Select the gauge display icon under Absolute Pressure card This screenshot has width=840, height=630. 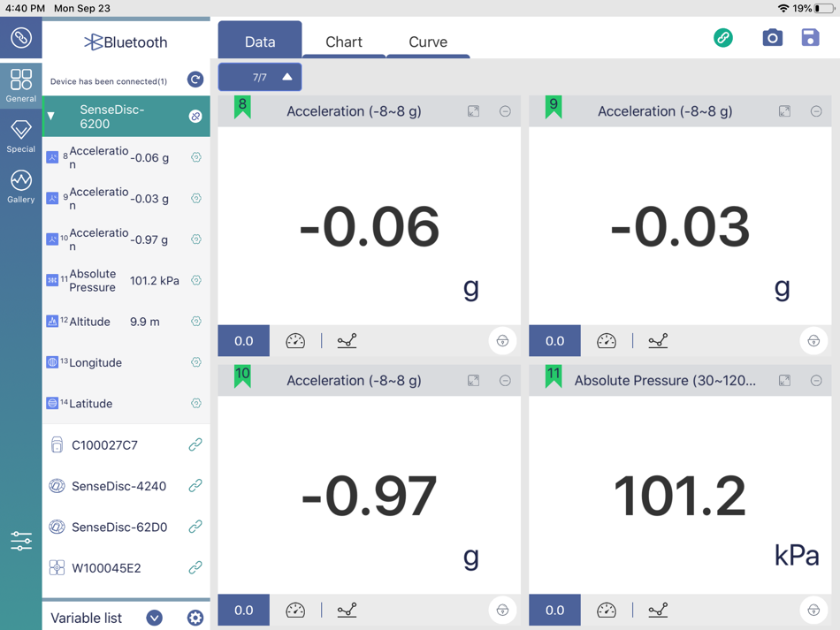607,610
